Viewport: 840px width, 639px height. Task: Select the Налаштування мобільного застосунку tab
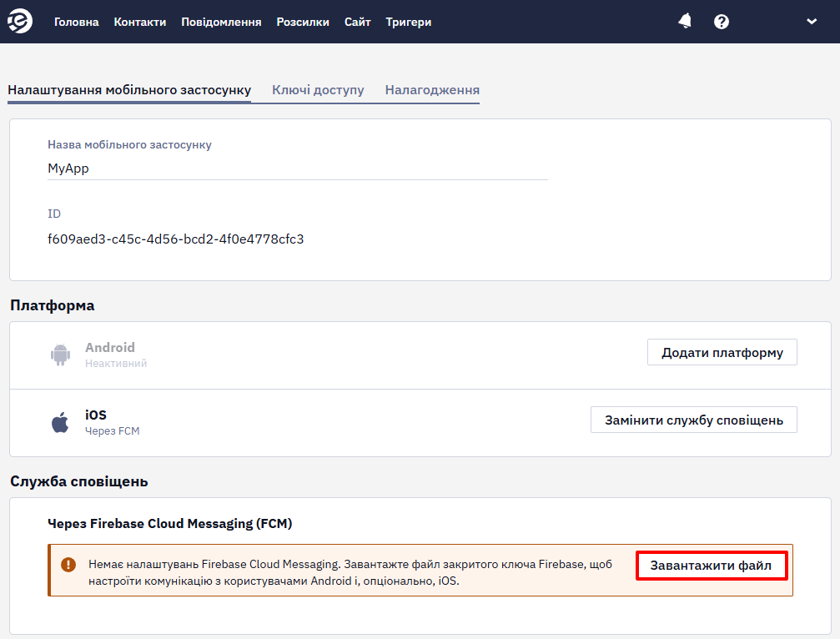129,90
